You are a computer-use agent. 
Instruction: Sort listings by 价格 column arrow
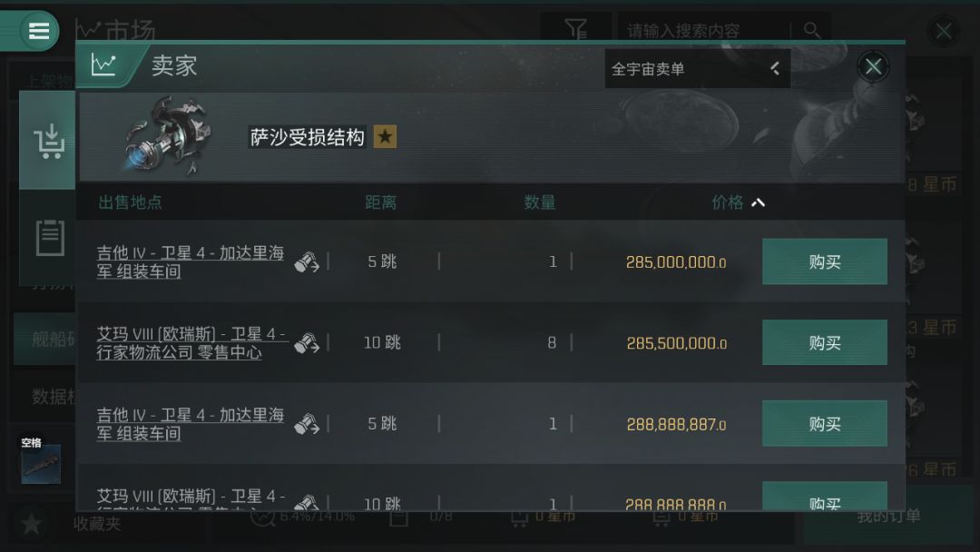[758, 202]
